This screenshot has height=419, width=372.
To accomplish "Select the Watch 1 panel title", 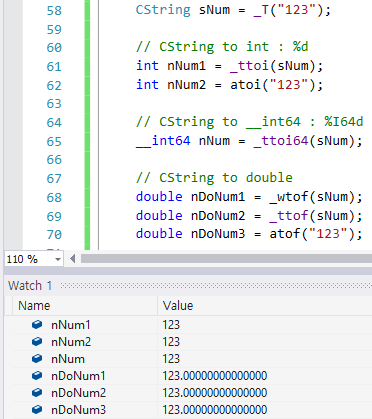I will (x=30, y=286).
